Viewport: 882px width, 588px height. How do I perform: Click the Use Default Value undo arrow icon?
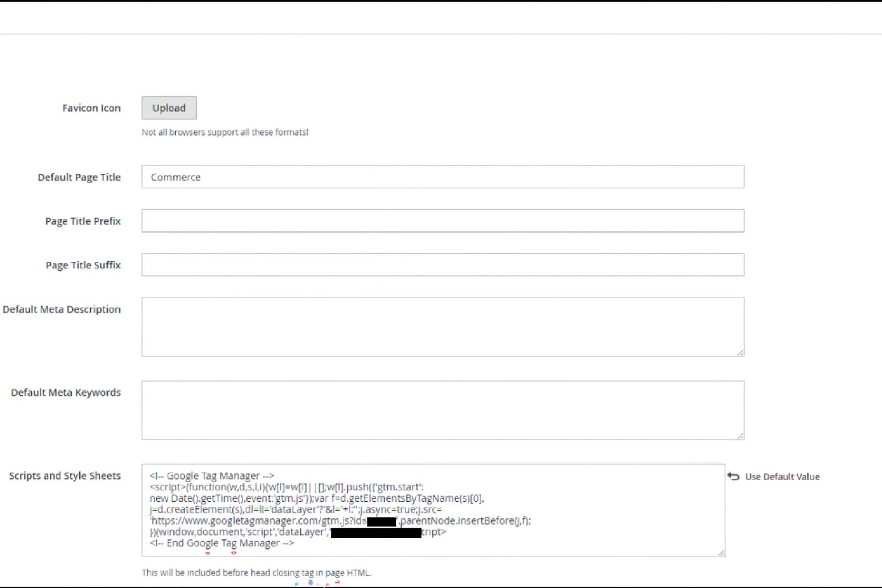point(733,476)
